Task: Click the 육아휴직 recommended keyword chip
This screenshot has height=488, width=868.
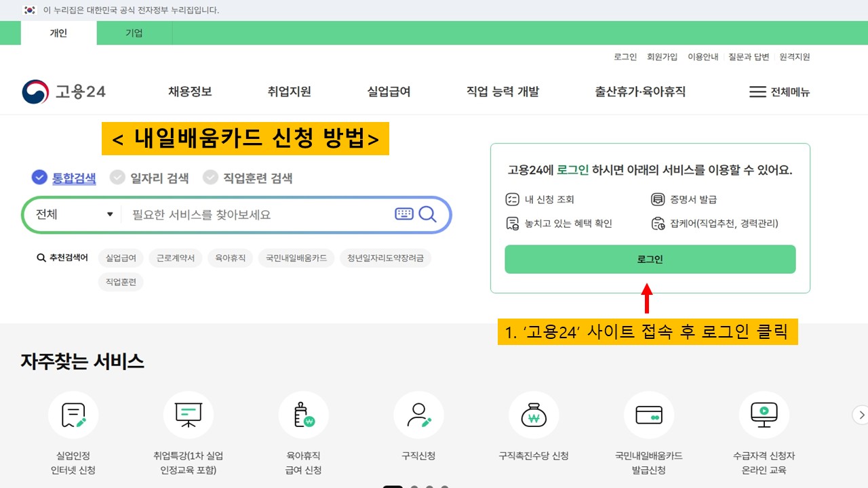Action: coord(230,258)
